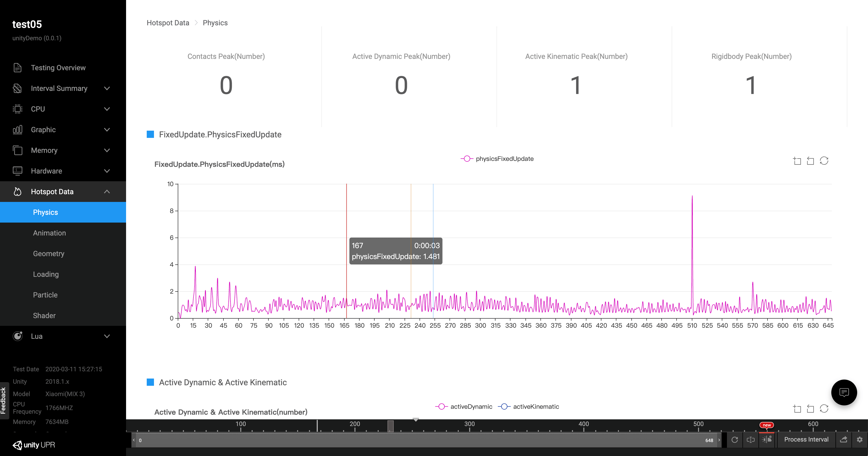The image size is (868, 456).
Task: Click the restore (refresh) icon on PhysicsFixedUpdate chart
Action: click(824, 161)
